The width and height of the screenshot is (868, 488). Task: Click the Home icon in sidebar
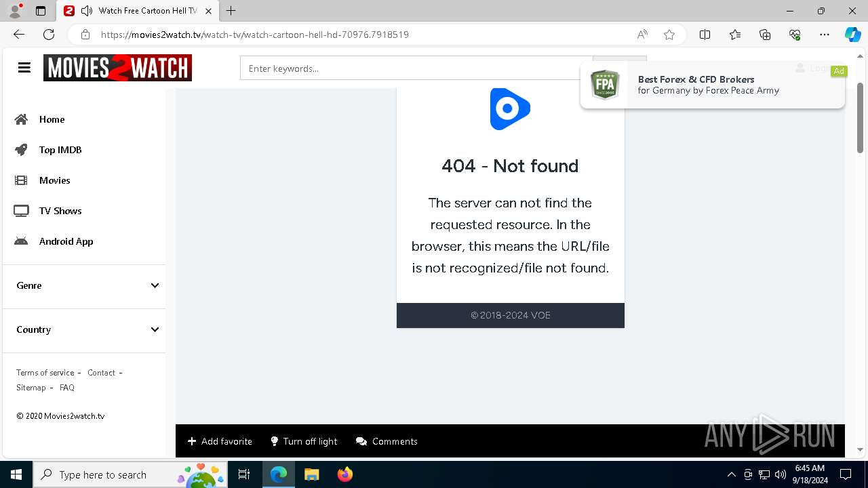[21, 119]
